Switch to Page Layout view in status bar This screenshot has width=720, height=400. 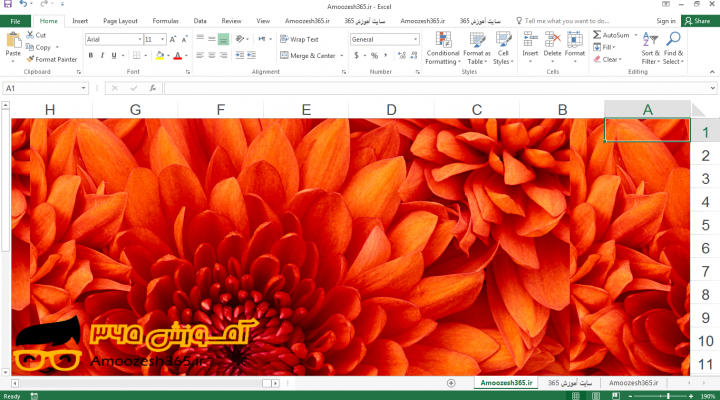(x=596, y=396)
